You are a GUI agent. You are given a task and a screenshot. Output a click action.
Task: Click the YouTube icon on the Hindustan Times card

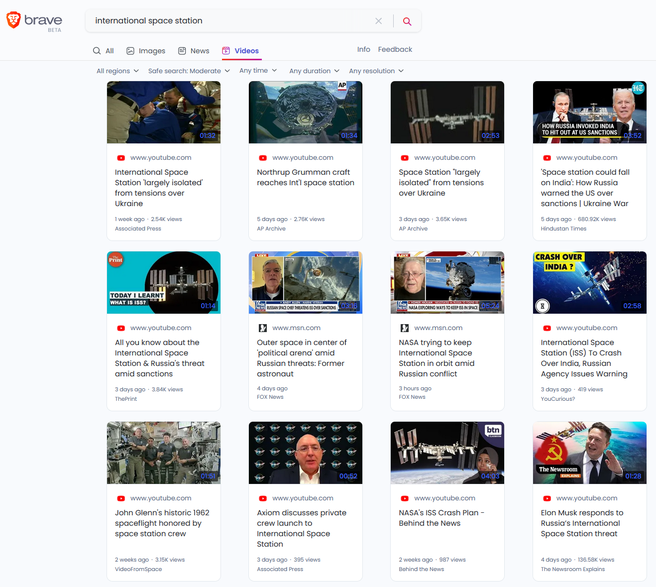coord(547,158)
